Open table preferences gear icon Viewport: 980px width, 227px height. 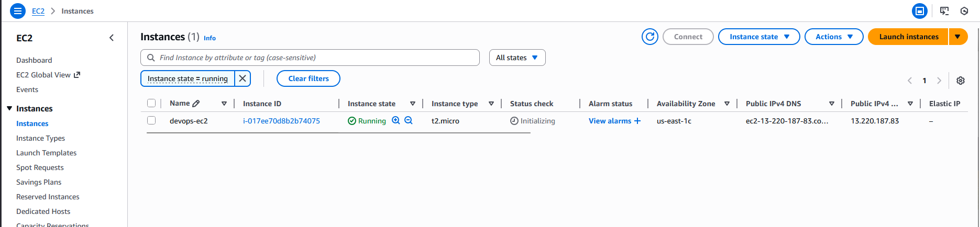tap(961, 81)
